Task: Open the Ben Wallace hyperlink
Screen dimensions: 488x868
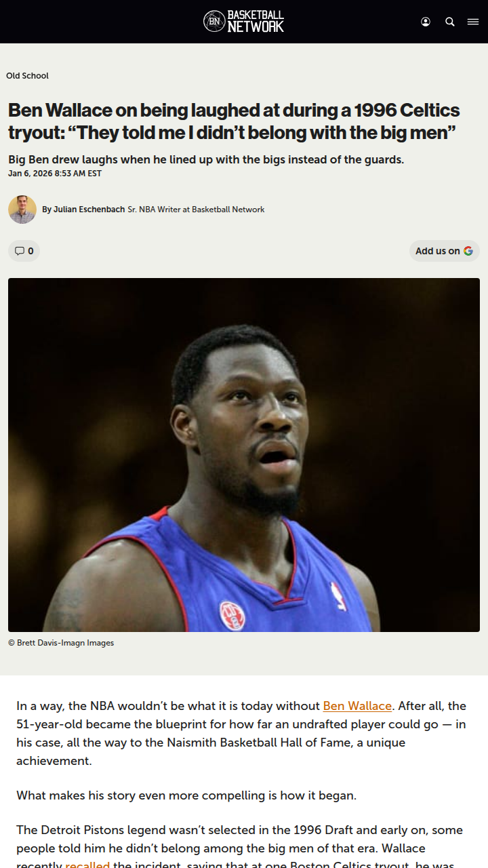Action: point(357,706)
